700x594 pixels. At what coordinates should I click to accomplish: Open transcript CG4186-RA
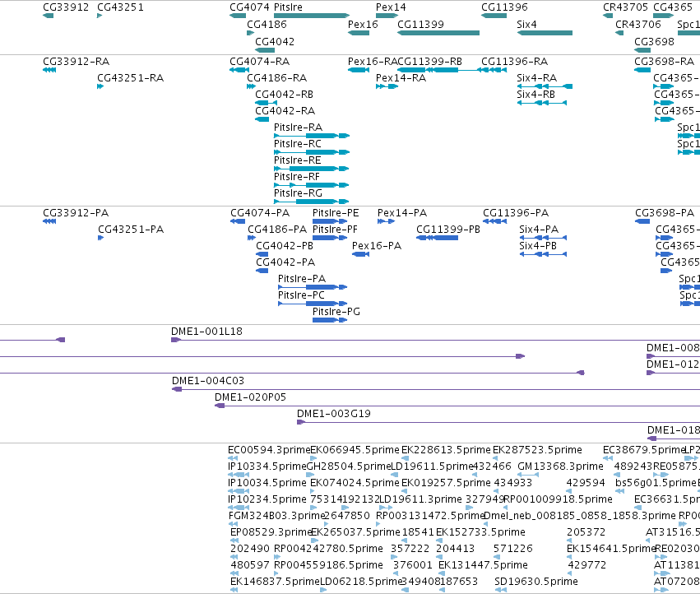[x=252, y=86]
